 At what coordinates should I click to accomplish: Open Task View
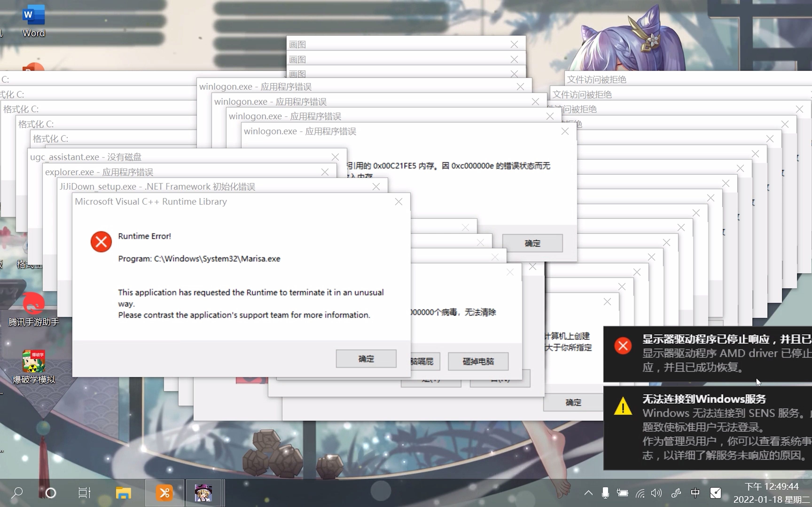[x=84, y=493]
